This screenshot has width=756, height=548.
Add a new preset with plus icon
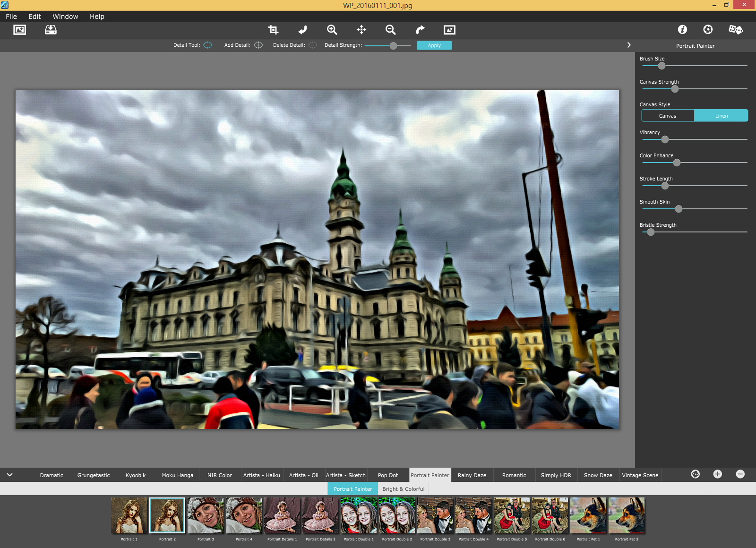[x=718, y=474]
